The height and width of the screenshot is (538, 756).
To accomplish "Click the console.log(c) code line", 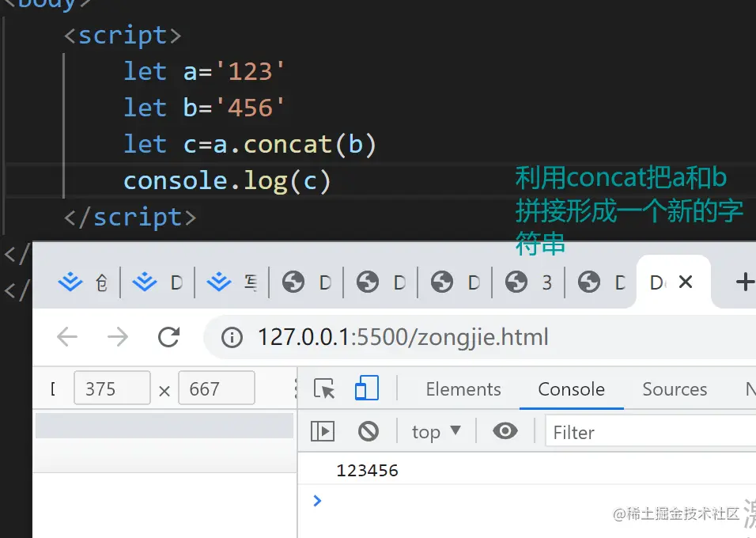I will (x=227, y=181).
